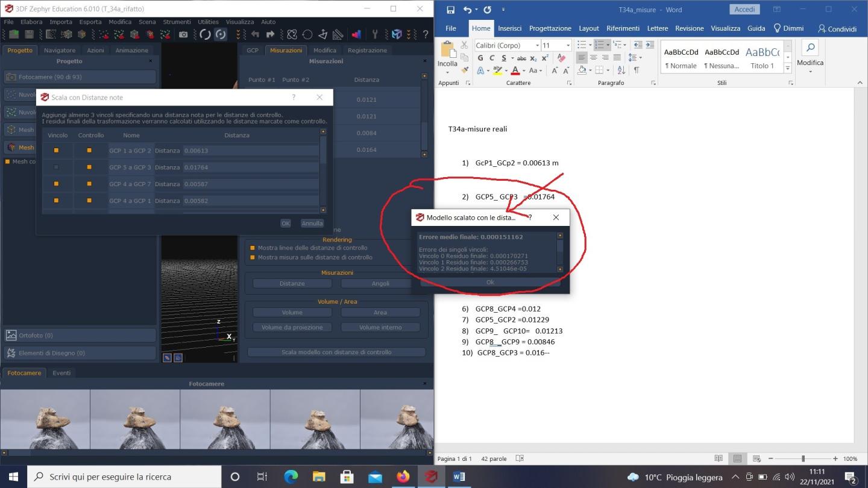Viewport: 868px width, 488px height.
Task: Toggle Controllo checkbox for GCP 1 a GCP 2
Action: pos(89,151)
